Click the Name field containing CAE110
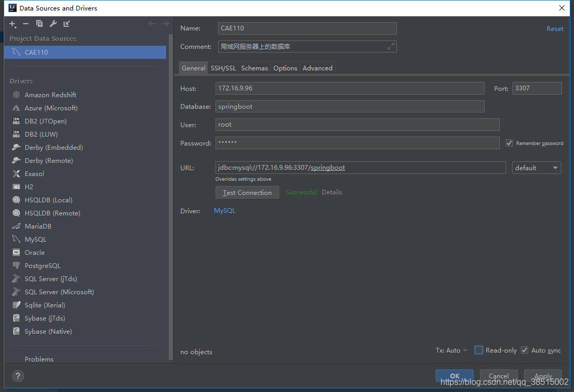The width and height of the screenshot is (574, 392). [307, 28]
